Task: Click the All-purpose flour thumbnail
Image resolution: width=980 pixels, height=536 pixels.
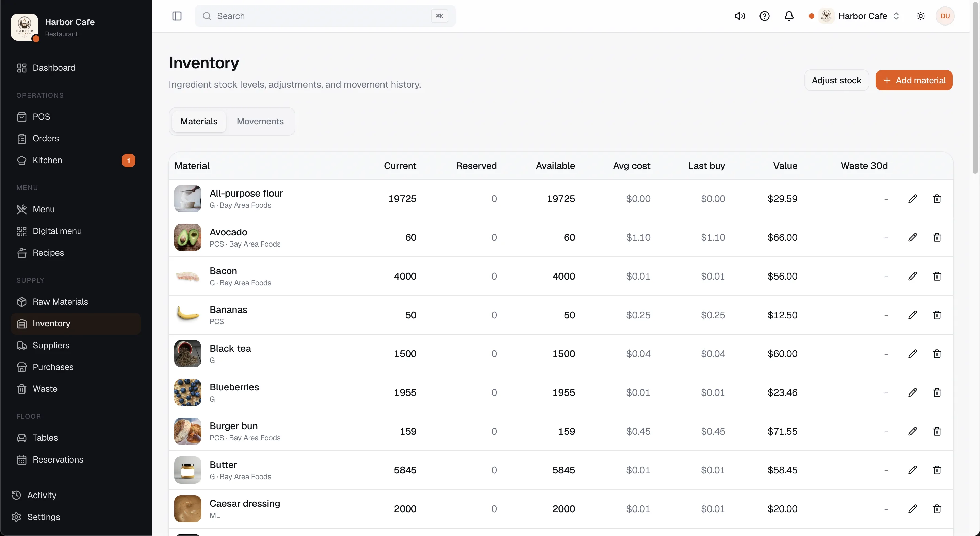Action: (187, 199)
